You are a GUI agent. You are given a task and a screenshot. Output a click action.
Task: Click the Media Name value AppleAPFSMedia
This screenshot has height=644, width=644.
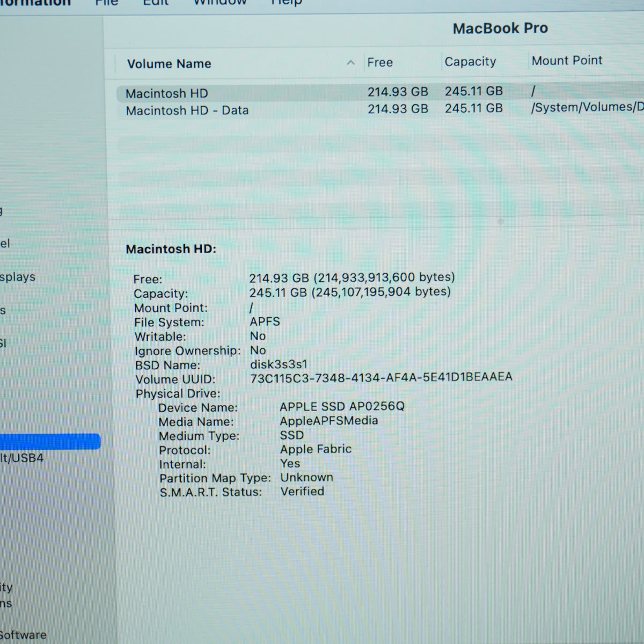329,421
